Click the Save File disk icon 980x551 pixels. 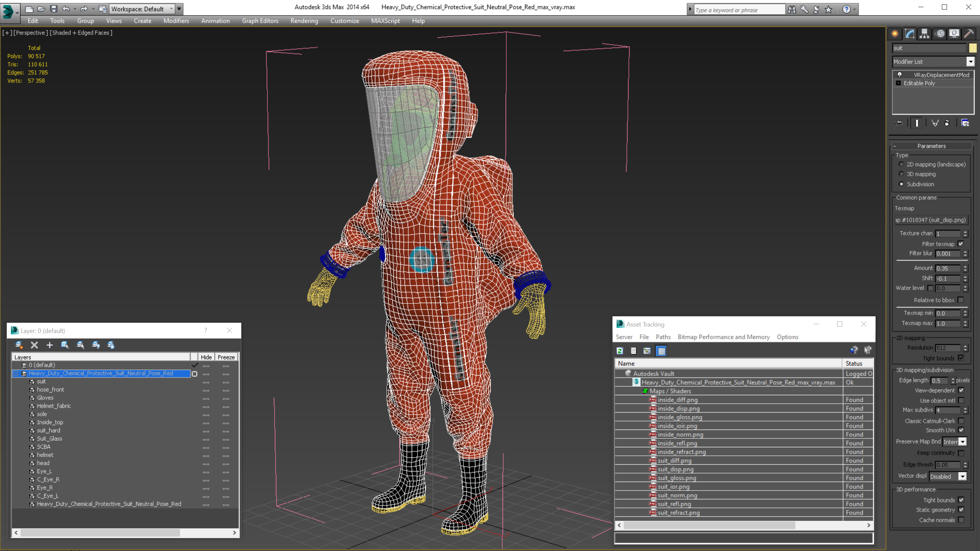(54, 9)
